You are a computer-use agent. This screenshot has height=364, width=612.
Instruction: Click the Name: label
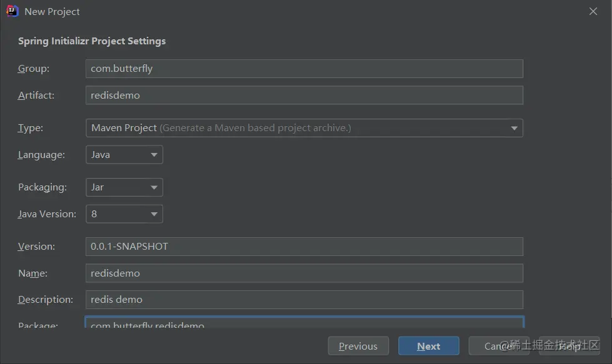pyautogui.click(x=33, y=273)
